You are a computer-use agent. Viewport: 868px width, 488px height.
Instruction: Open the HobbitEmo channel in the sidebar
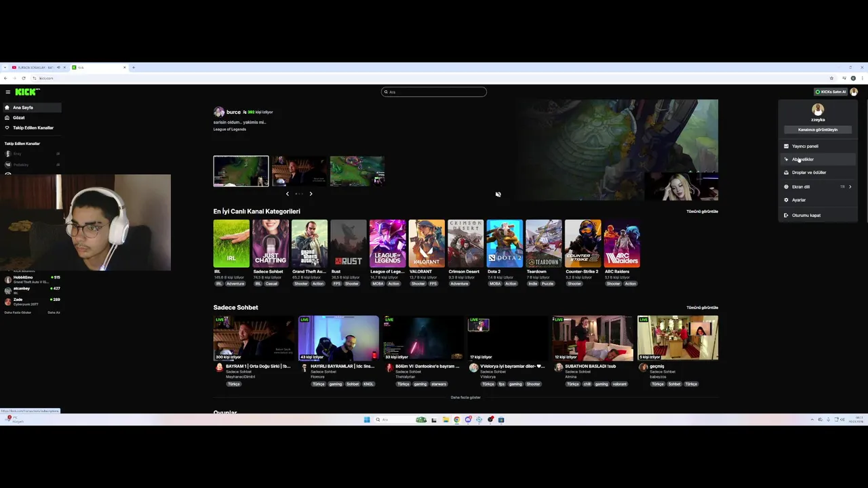tap(32, 279)
